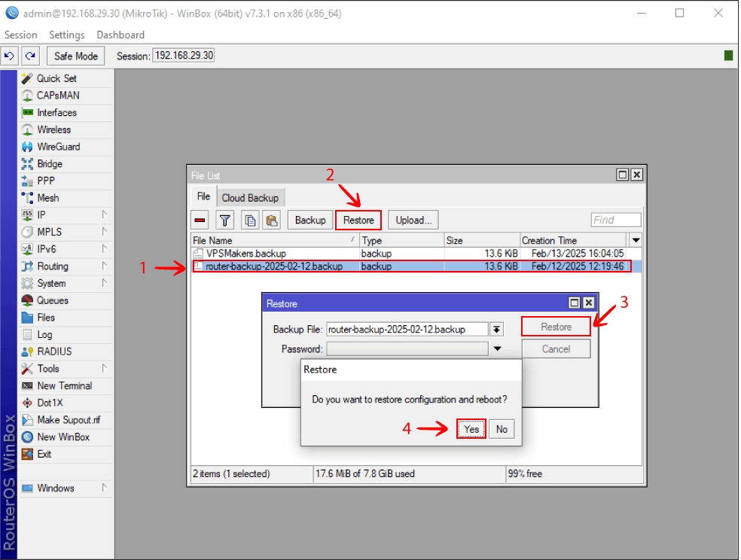The image size is (741, 560).
Task: Delete the selected file using the minus icon
Action: click(x=199, y=219)
